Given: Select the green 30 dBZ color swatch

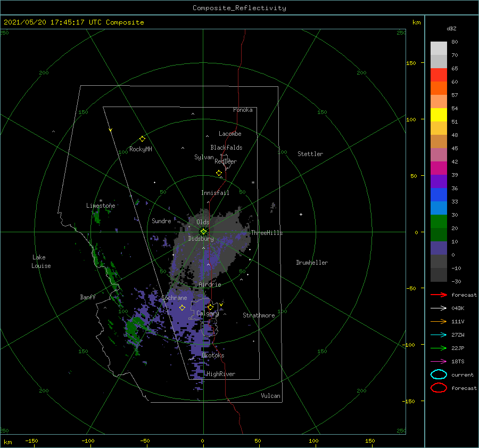Looking at the screenshot, I should click(439, 221).
